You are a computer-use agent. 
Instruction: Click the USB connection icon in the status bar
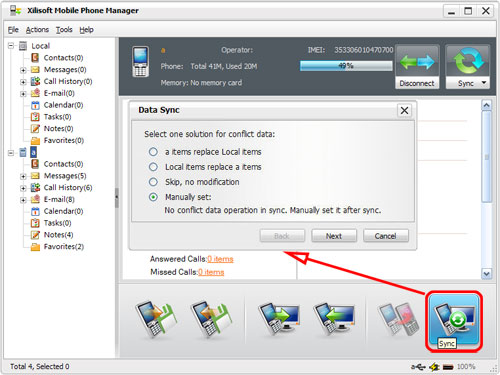pos(418,367)
